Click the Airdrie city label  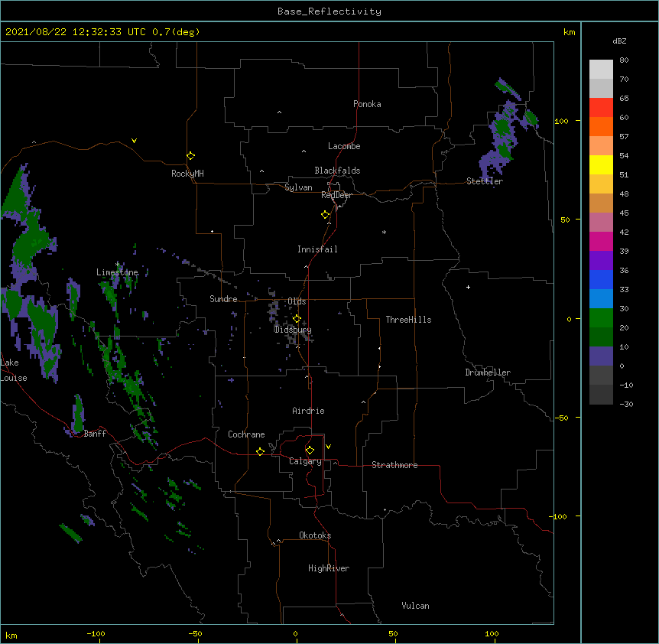click(309, 411)
